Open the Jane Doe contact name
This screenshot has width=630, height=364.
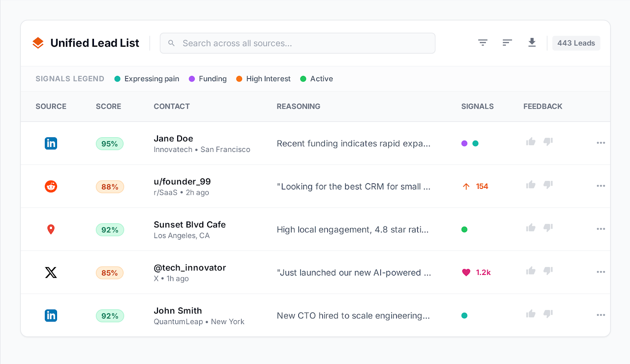point(173,139)
